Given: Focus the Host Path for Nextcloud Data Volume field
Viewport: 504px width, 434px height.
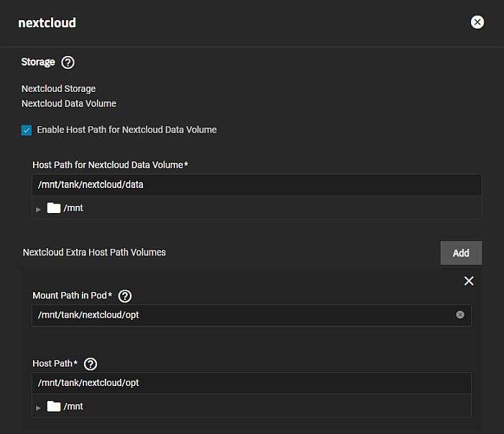Looking at the screenshot, I should pos(256,185).
